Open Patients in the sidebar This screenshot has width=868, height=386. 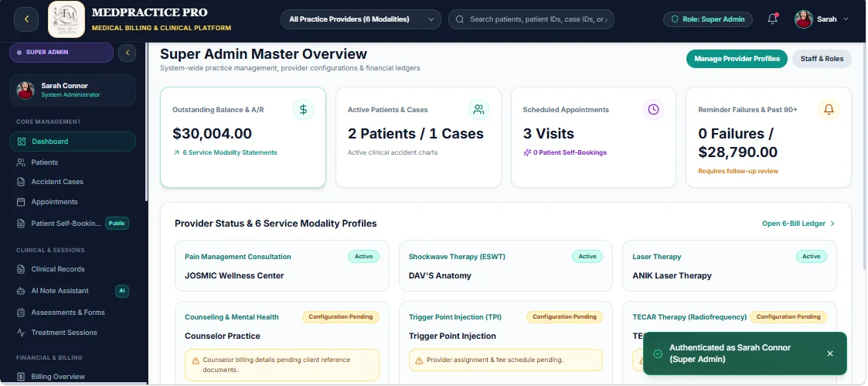point(73,162)
